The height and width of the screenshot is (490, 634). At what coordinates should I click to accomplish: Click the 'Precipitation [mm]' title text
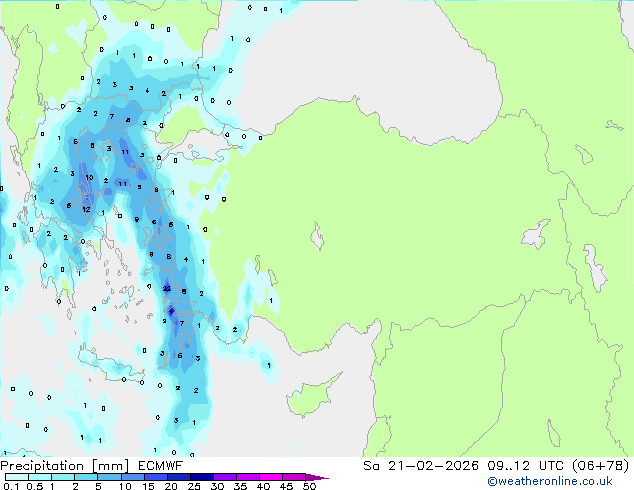[65, 466]
